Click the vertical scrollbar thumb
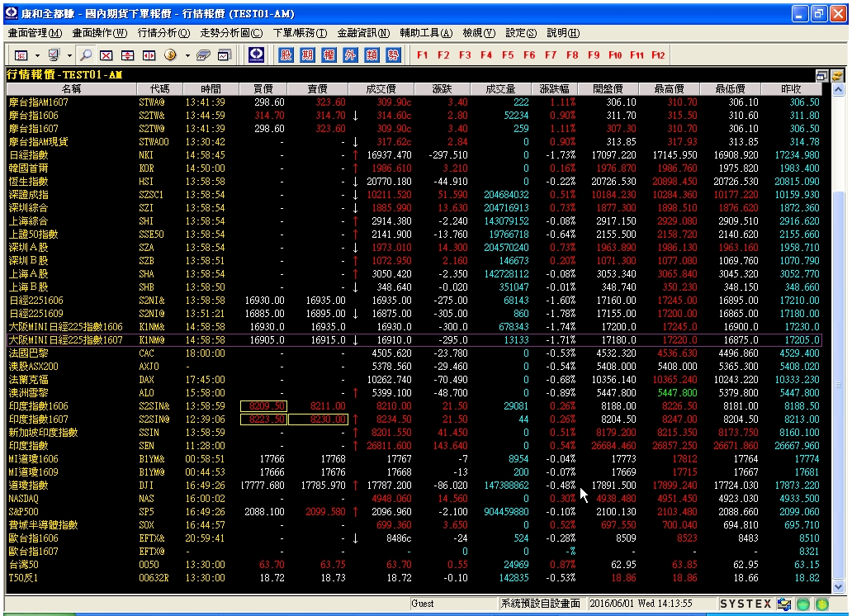 coord(839,386)
